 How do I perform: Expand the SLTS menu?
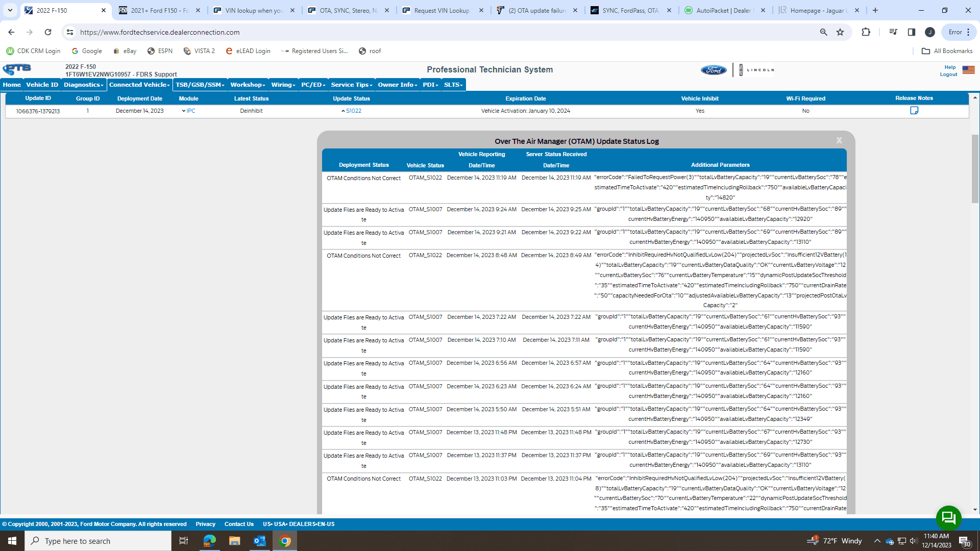(453, 85)
